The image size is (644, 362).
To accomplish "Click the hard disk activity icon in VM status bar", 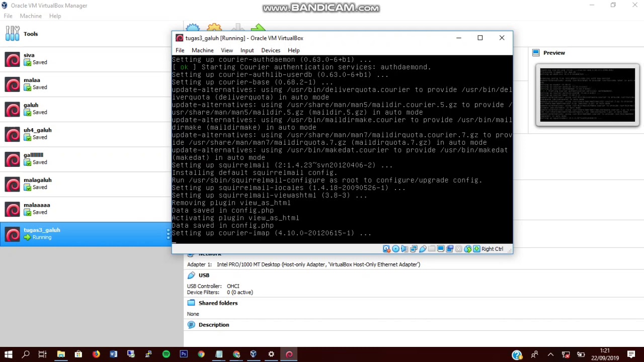I will [x=386, y=249].
